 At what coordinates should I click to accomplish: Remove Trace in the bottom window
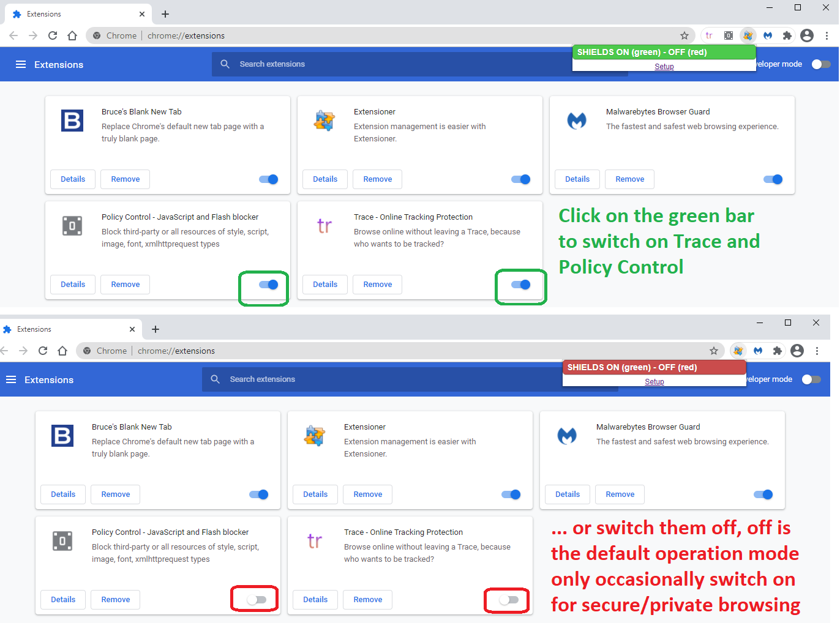tap(368, 600)
